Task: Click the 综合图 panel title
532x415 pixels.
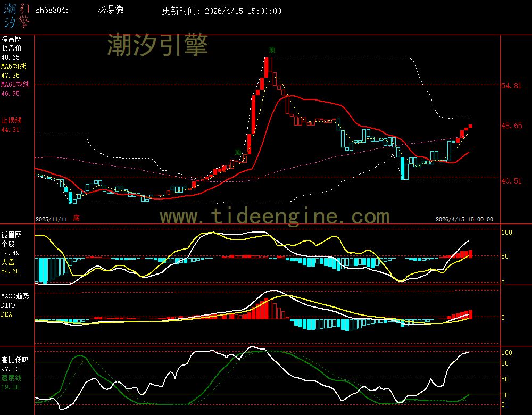Action: click(11, 39)
